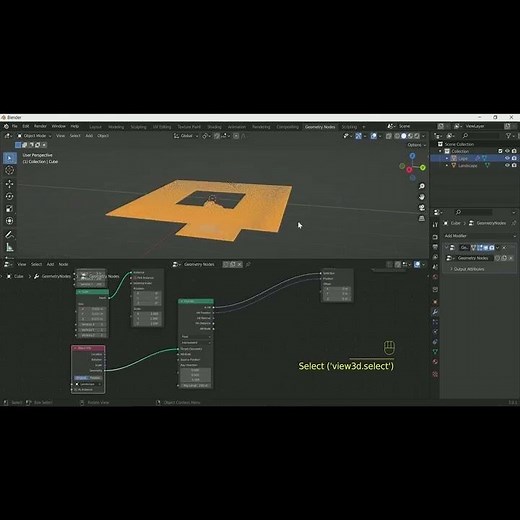Click the outliner search field
This screenshot has height=520, width=520.
(480, 136)
